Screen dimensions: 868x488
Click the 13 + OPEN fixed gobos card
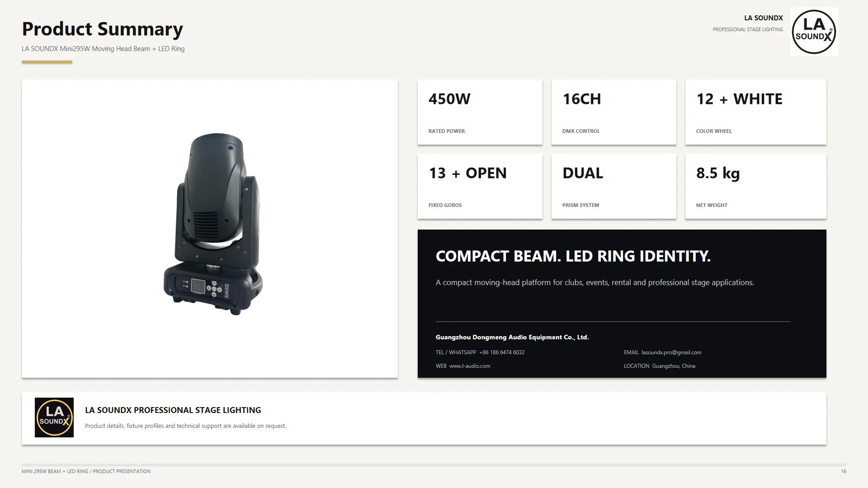480,187
